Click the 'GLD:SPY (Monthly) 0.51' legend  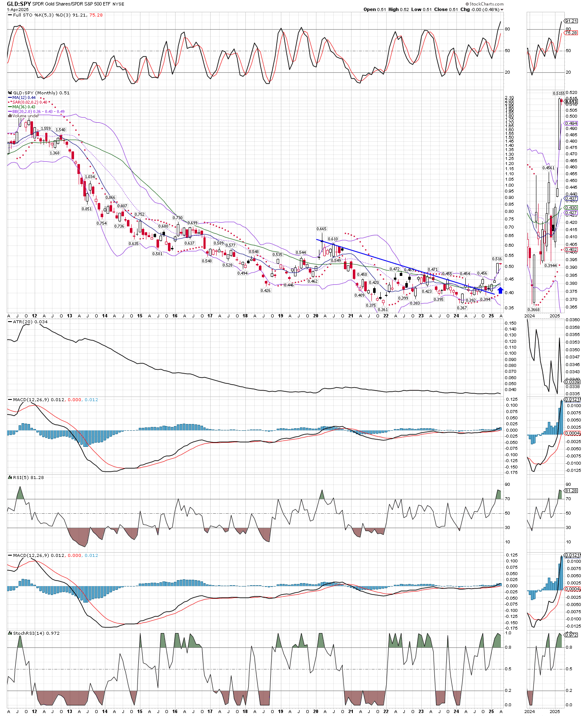pyautogui.click(x=41, y=93)
